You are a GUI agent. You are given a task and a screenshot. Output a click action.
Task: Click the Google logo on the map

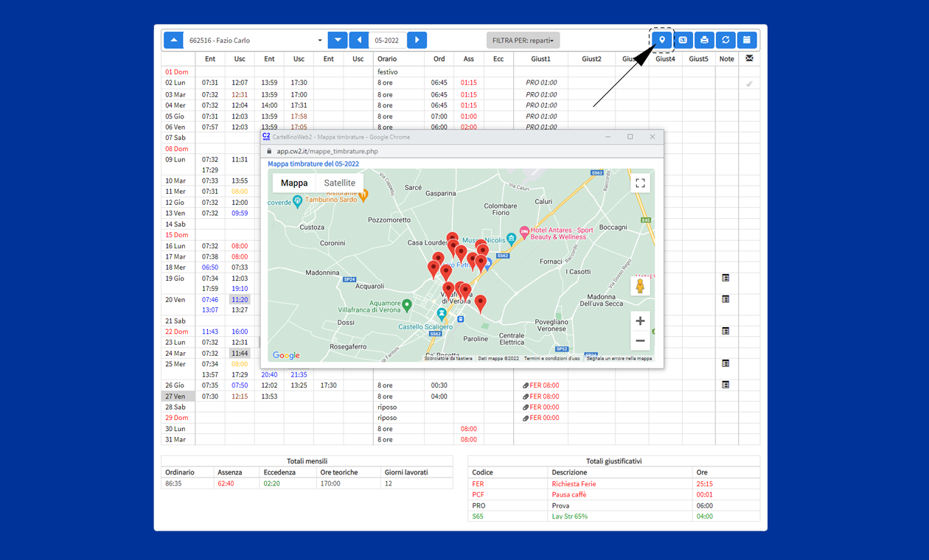click(x=286, y=355)
